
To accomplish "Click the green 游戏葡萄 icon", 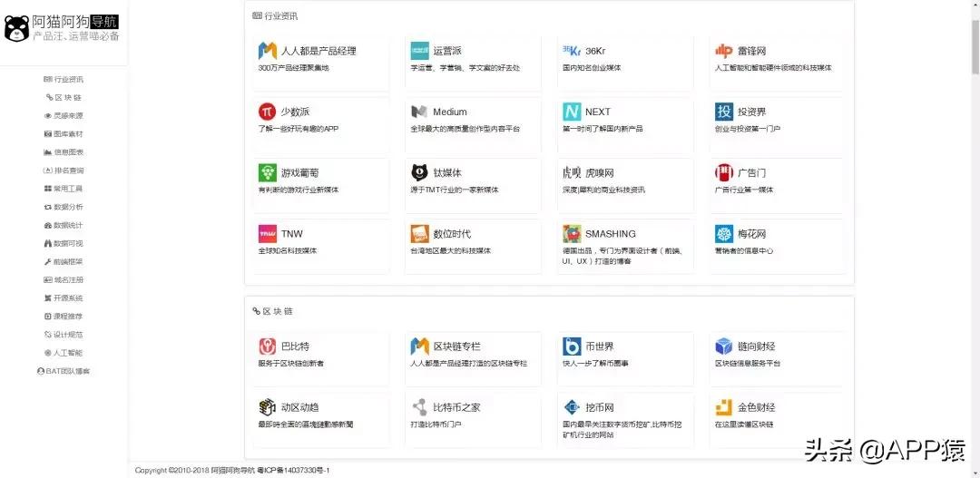I will point(268,173).
